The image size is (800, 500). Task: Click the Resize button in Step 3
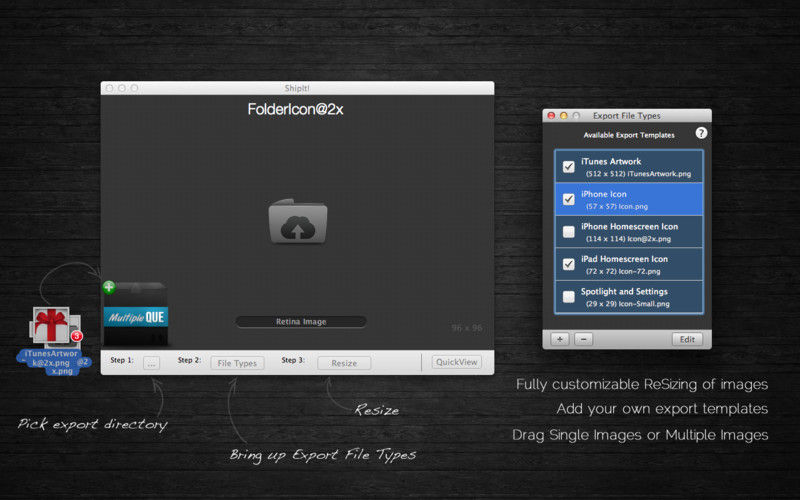(344, 363)
